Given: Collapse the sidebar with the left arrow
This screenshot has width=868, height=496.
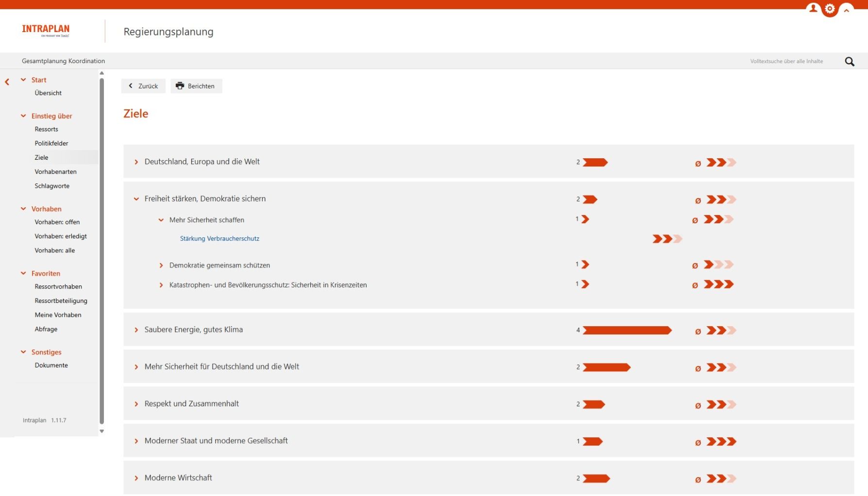Looking at the screenshot, I should pyautogui.click(x=7, y=82).
